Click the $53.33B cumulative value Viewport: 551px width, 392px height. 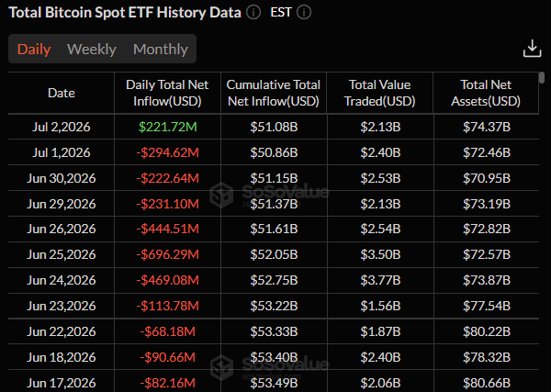point(274,331)
